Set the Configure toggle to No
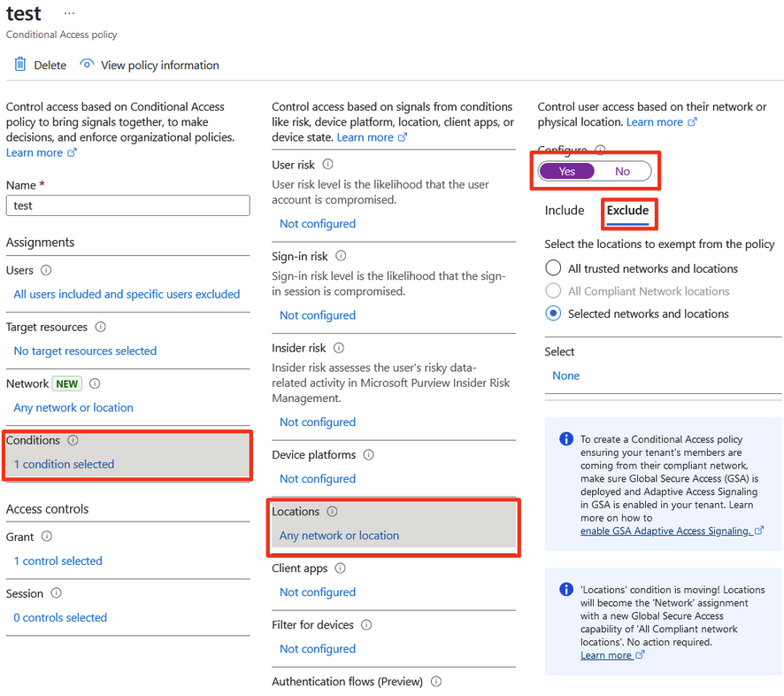Image resolution: width=784 pixels, height=696 pixels. click(623, 171)
